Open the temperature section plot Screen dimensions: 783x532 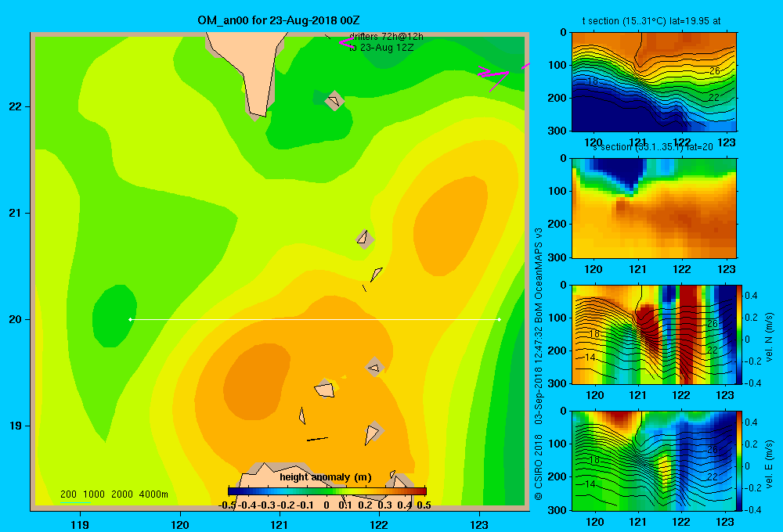[654, 82]
